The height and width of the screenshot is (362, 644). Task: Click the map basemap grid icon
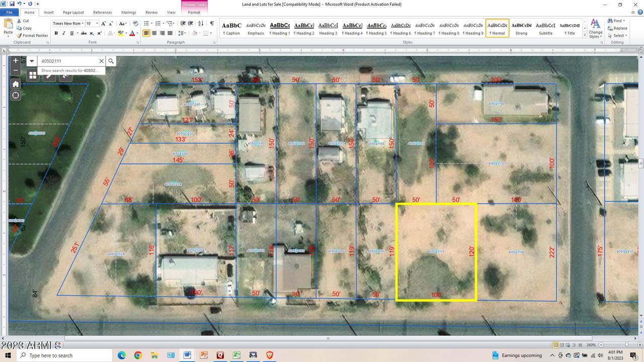(33, 75)
